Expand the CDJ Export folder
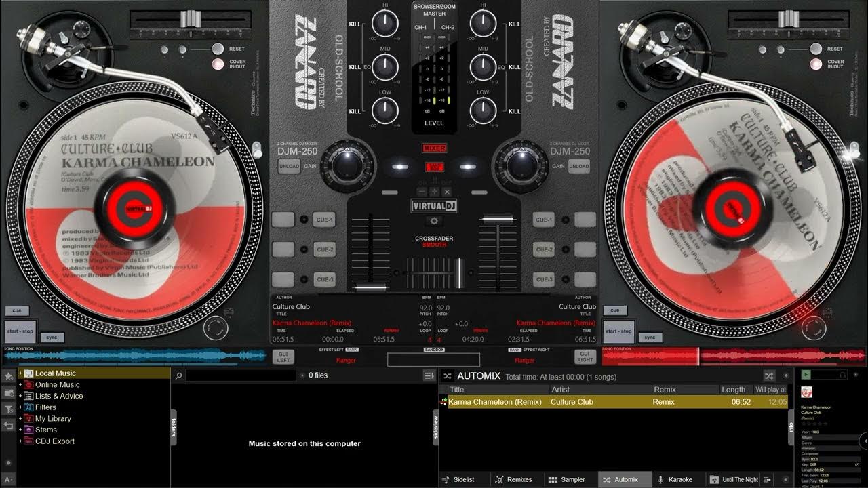This screenshot has width=868, height=488. [20, 441]
